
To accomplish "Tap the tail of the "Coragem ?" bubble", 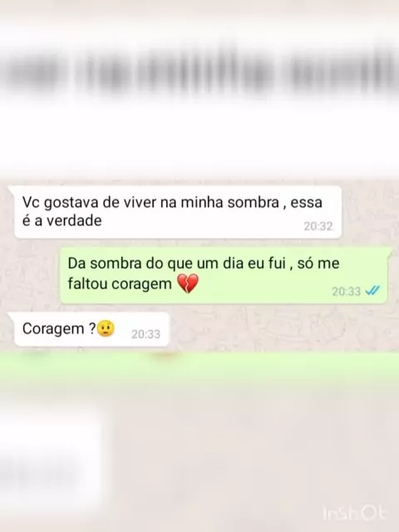I will pos(11,316).
